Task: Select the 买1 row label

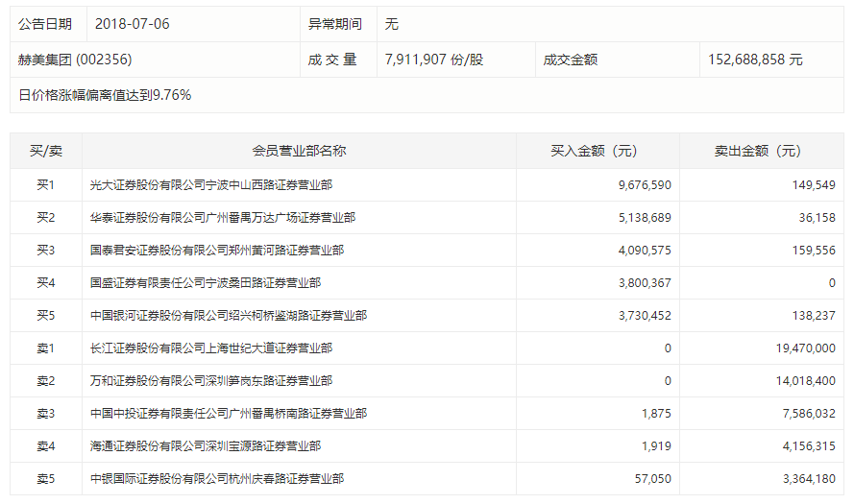Action: [x=46, y=185]
